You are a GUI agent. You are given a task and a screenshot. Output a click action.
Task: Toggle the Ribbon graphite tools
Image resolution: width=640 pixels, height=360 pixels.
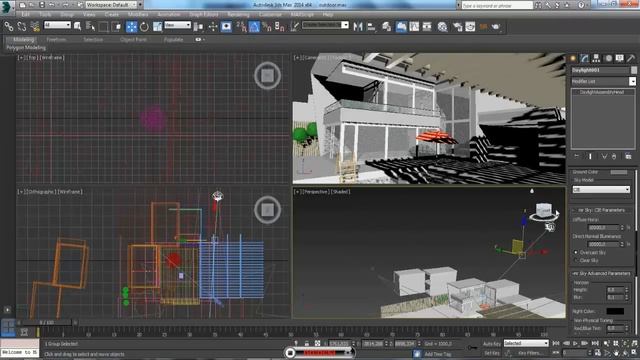[x=401, y=27]
